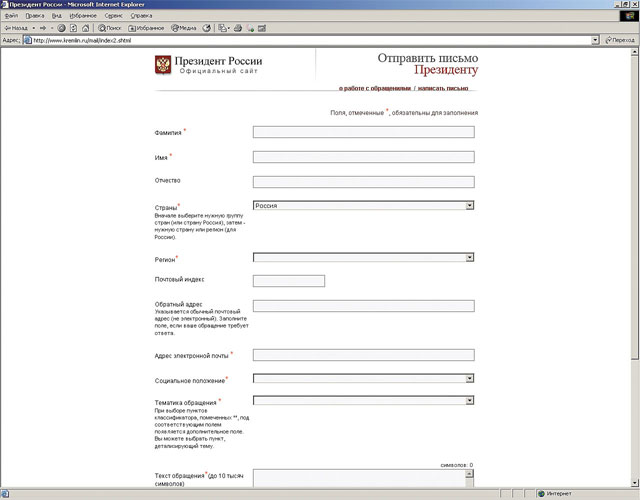Click the Интернет zone status indicator
Image resolution: width=640 pixels, height=500 pixels.
(x=555, y=494)
